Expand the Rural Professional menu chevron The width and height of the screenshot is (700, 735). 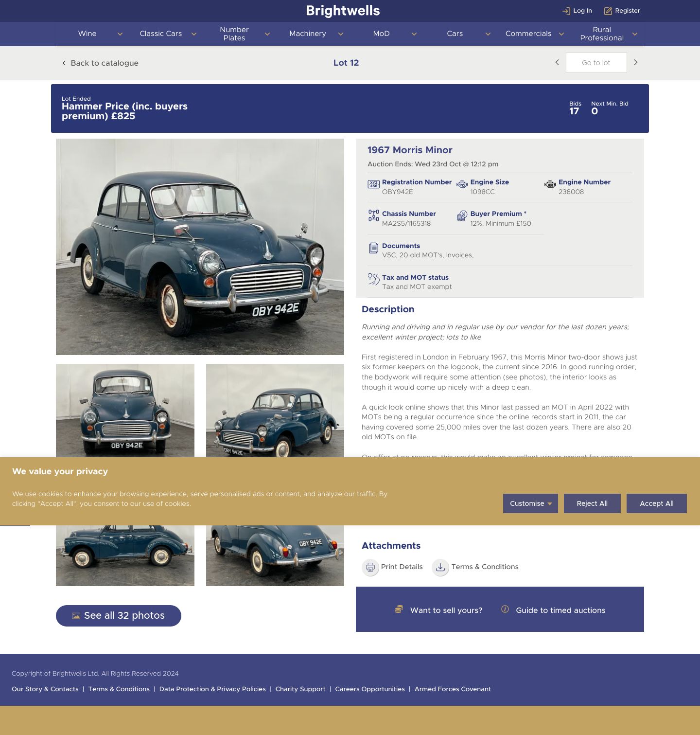click(x=635, y=34)
